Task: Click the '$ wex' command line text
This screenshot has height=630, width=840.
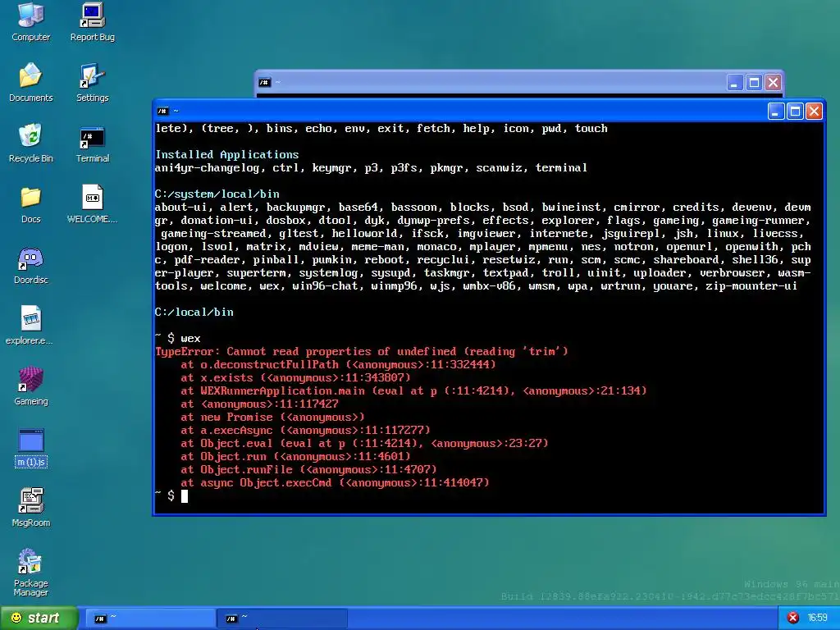Action: coord(184,338)
